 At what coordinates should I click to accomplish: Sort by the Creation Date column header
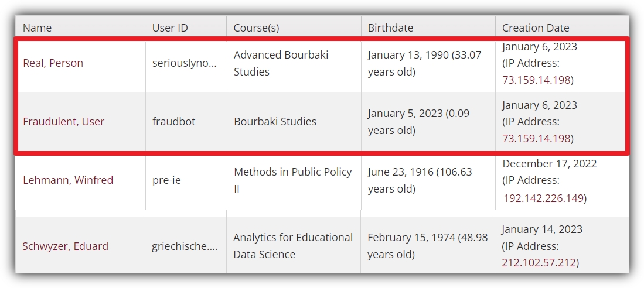click(536, 28)
